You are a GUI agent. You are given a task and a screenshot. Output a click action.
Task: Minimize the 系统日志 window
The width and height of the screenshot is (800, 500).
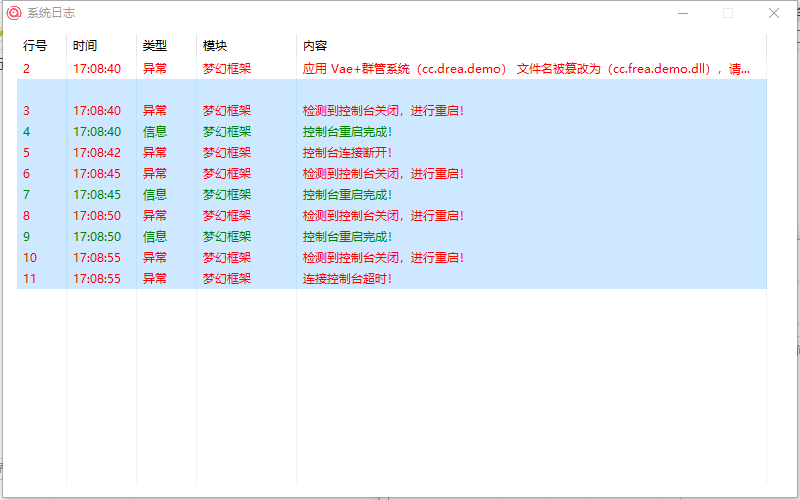[x=683, y=13]
